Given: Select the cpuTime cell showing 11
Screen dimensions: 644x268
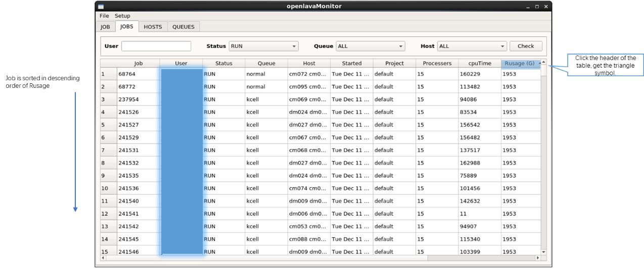Looking at the screenshot, I should pyautogui.click(x=480, y=213).
